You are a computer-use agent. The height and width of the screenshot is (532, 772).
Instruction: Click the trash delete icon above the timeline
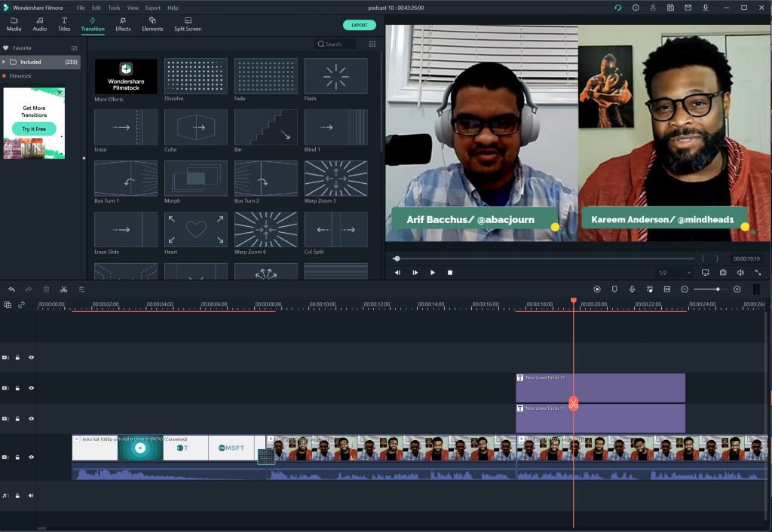tap(46, 289)
